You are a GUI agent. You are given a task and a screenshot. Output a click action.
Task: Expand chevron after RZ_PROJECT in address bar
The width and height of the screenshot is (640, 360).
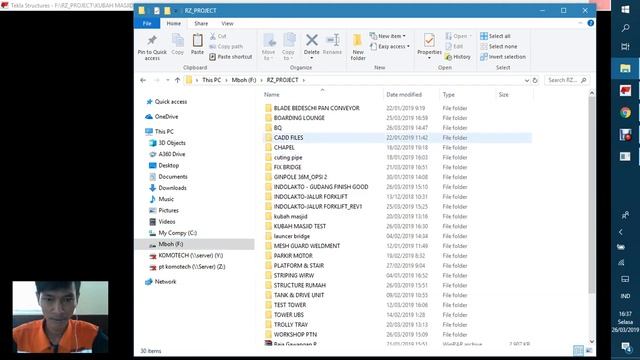304,80
